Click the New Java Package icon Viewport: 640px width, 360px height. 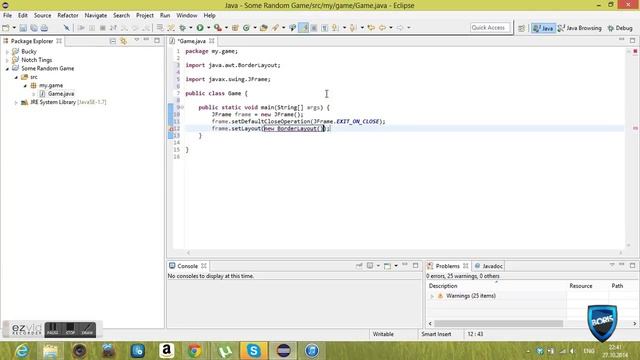235,28
